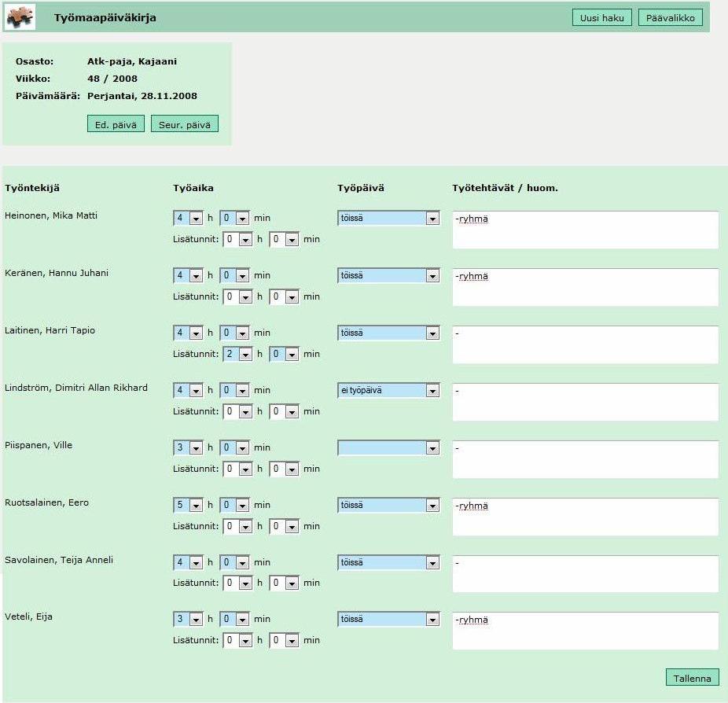Screen dimensions: 728x703
Task: Open Lisätunnit minutes dropdown for Heinonen
Action: [x=284, y=239]
